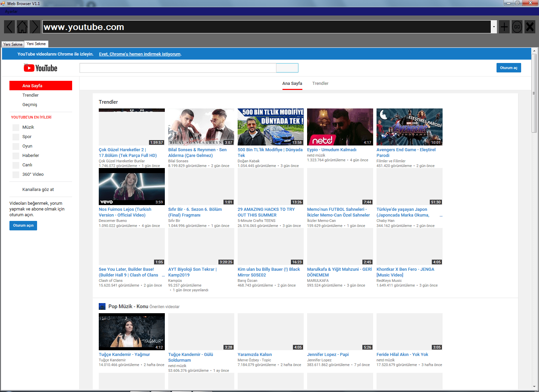This screenshot has height=392, width=539.
Task: Click the www.youtube.com address field
Action: pyautogui.click(x=267, y=27)
